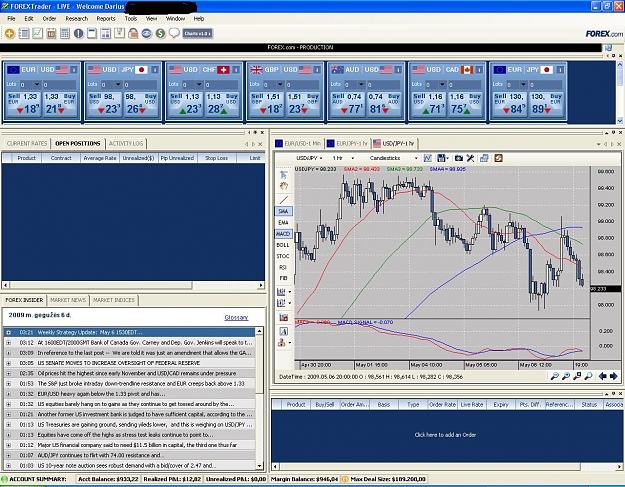Screen dimensions: 625x487
Task: Click the save diskette icon in main toolbar
Action: 119,33
